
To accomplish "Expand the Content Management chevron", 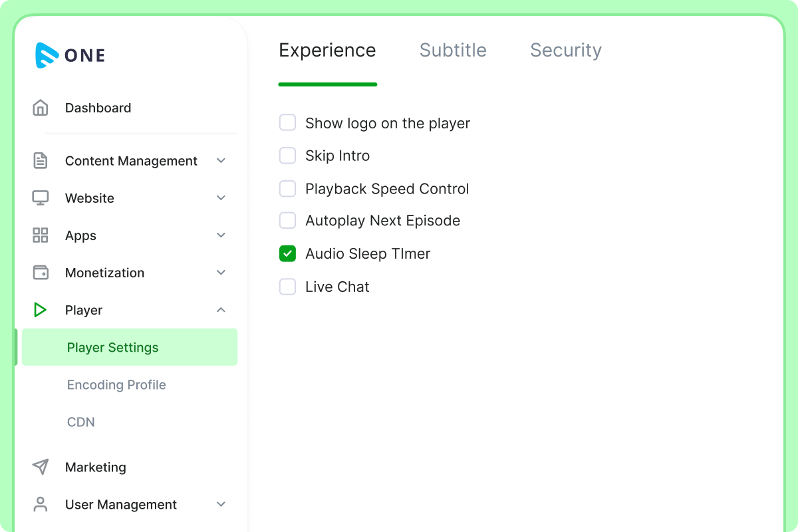I will click(221, 161).
